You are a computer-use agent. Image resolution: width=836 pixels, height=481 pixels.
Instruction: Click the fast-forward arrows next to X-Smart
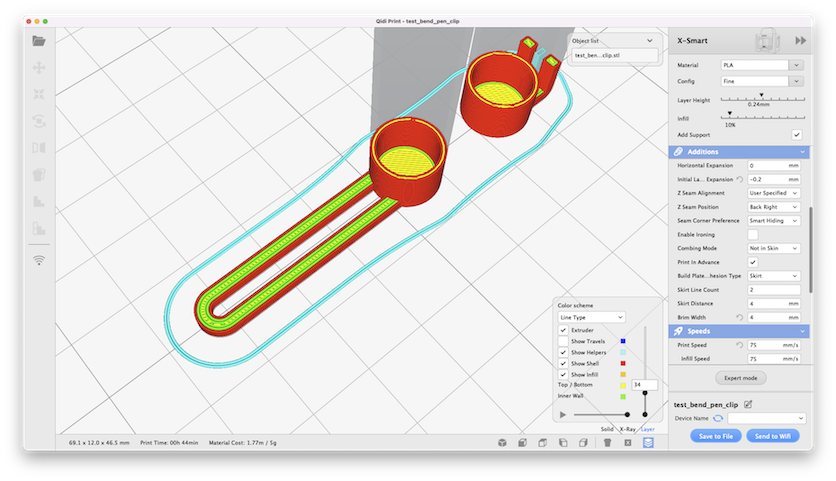(x=800, y=40)
